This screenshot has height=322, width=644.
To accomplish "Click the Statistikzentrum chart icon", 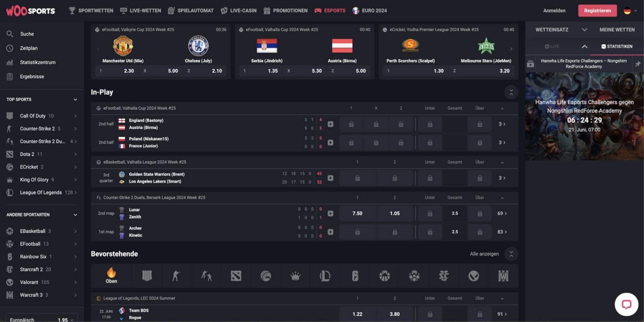I will pyautogui.click(x=10, y=62).
